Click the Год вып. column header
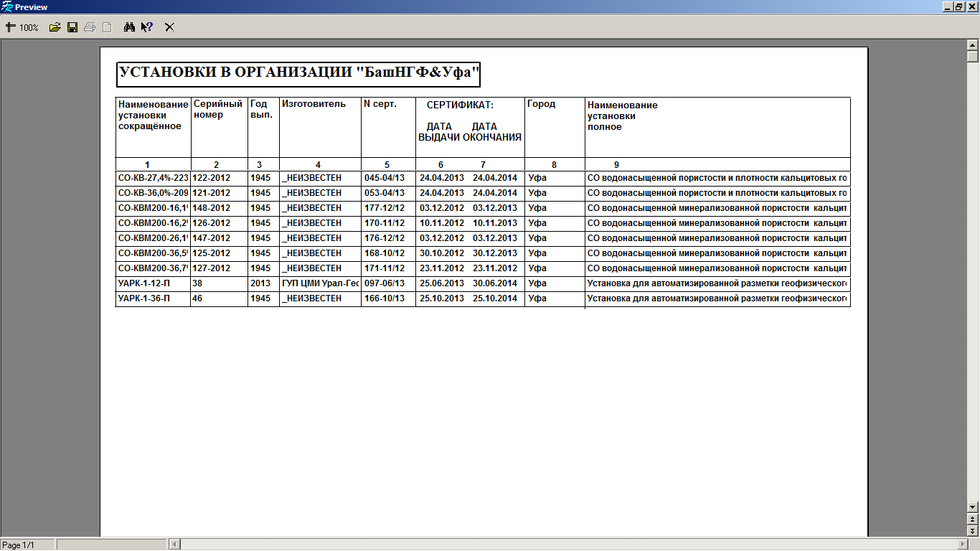The width and height of the screenshot is (980, 551). click(261, 110)
